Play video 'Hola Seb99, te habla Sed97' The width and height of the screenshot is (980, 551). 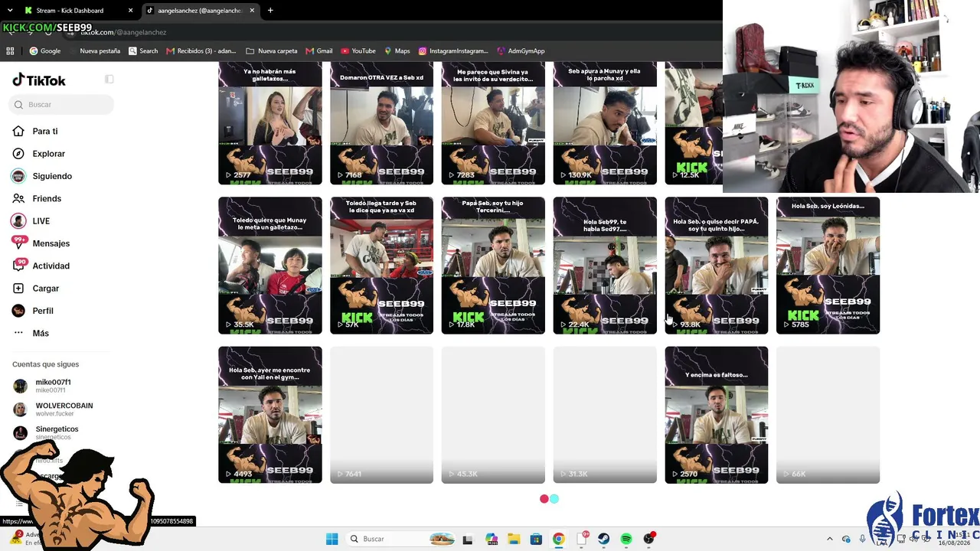605,266
